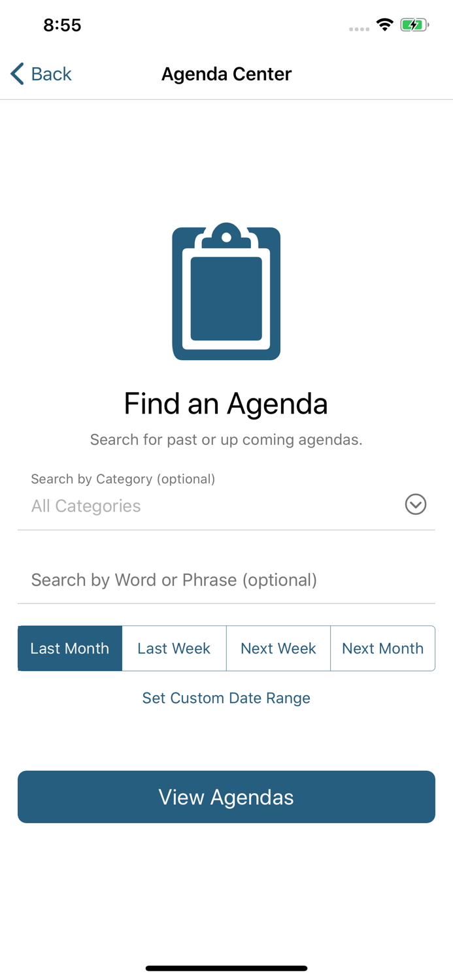Viewport: 453px width, 980px height.
Task: Select the Last Week date range
Action: [174, 648]
